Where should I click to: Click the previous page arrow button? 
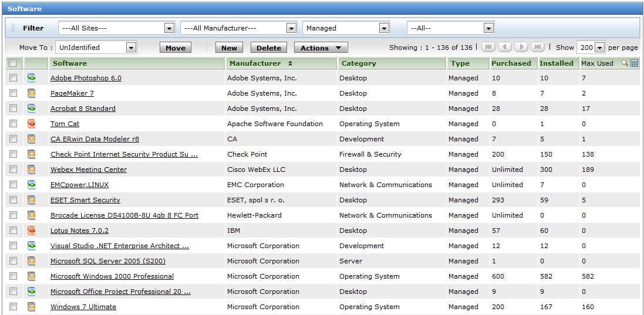coord(505,47)
